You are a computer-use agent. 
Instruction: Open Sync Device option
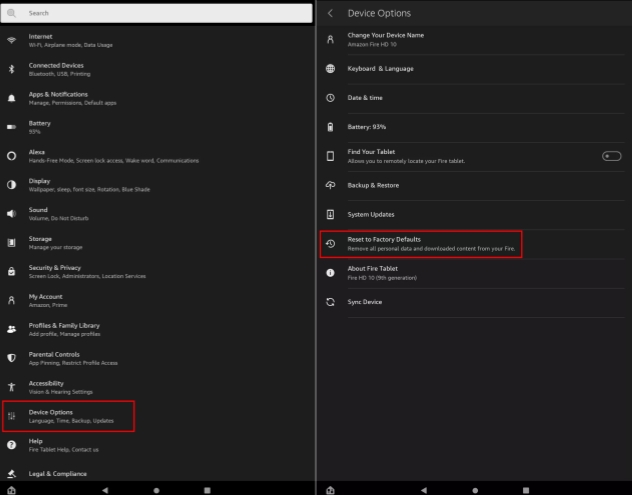(365, 302)
